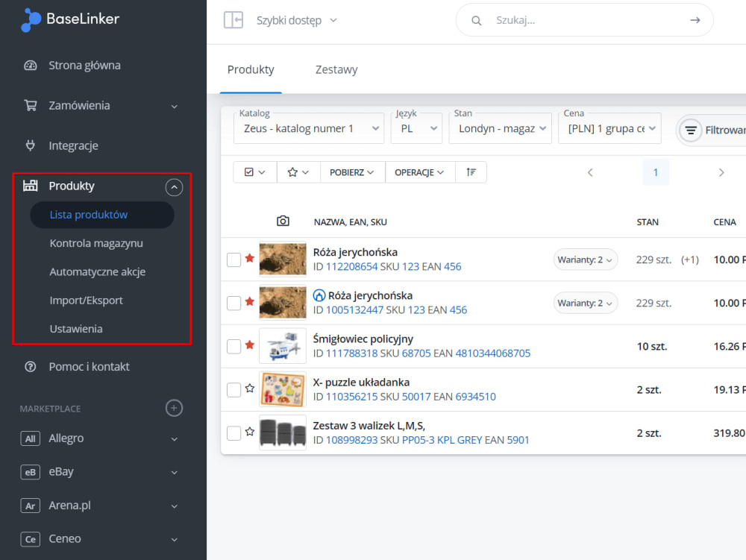Viewport: 746px width, 560px height.
Task: Open the sort order icon
Action: point(471,172)
